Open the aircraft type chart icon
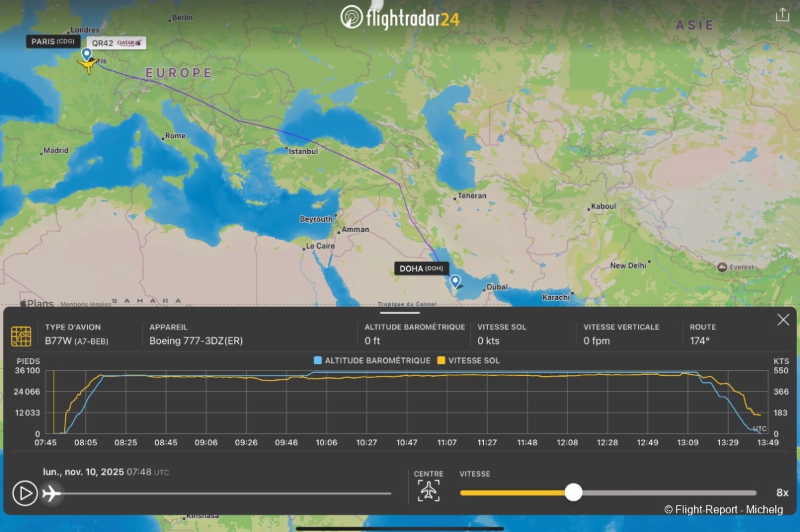Image resolution: width=800 pixels, height=532 pixels. pyautogui.click(x=21, y=336)
